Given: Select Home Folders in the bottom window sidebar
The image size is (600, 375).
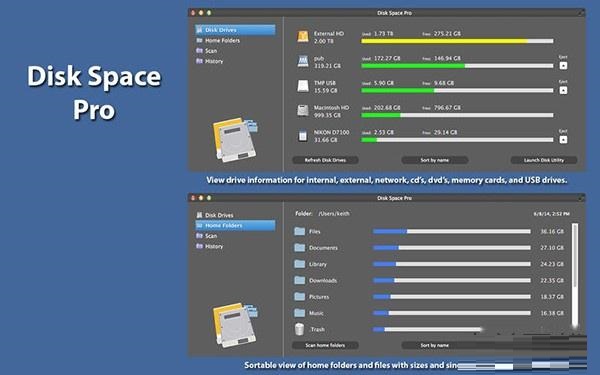Looking at the screenshot, I should 235,225.
